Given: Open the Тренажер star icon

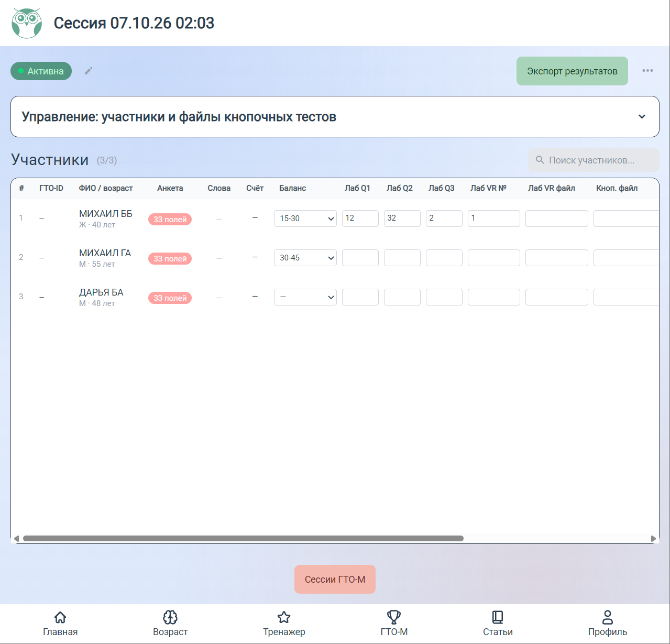Looking at the screenshot, I should [284, 617].
